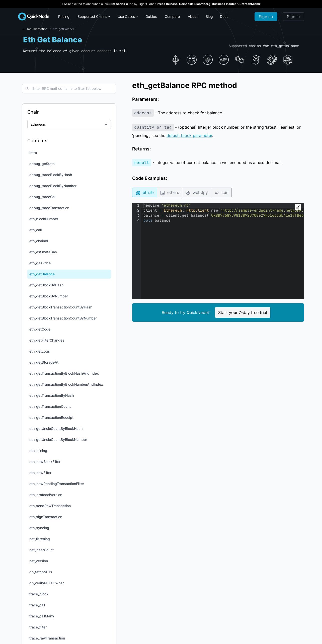
Task: Open the Ethereum chain dropdown
Action: pos(69,124)
